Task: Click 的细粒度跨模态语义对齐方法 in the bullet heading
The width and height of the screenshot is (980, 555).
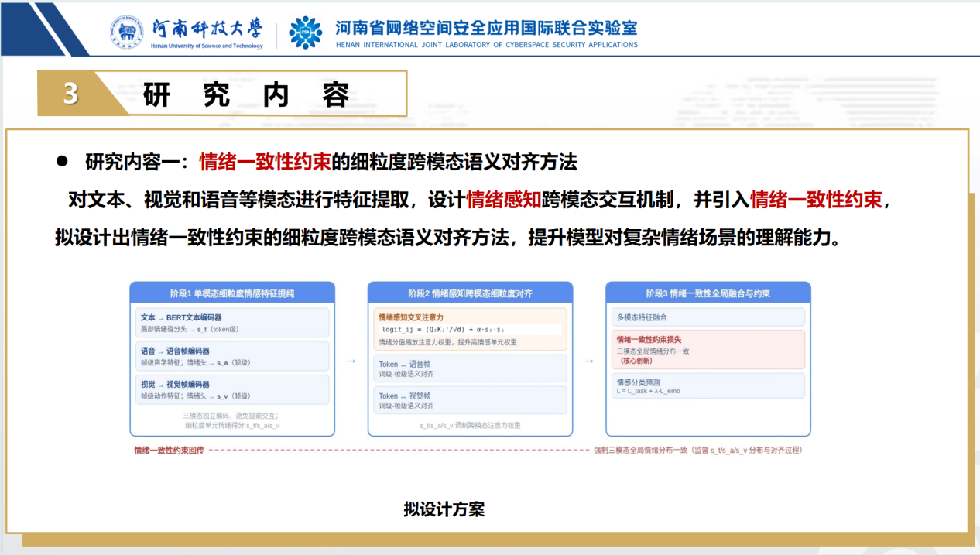Action: point(454,162)
